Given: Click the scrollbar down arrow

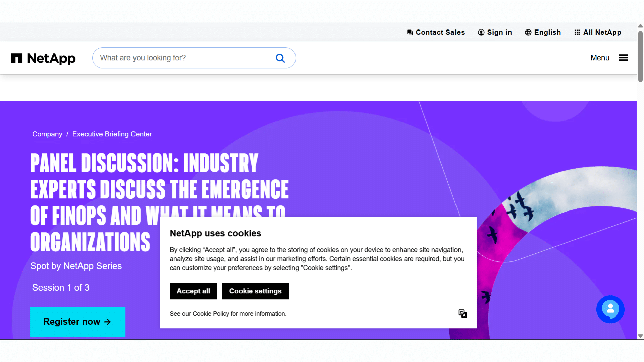Looking at the screenshot, I should tap(640, 336).
